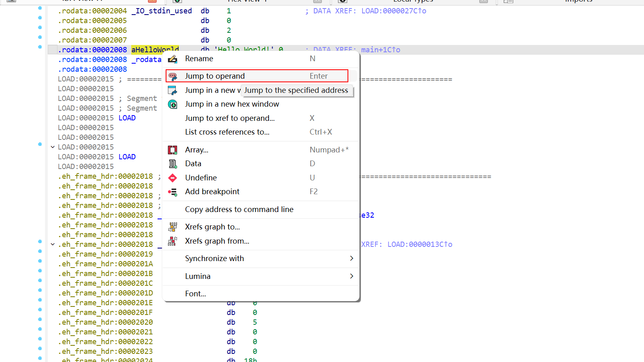The height and width of the screenshot is (362, 644).
Task: Click the Data icon in context menu
Action: pos(173,164)
